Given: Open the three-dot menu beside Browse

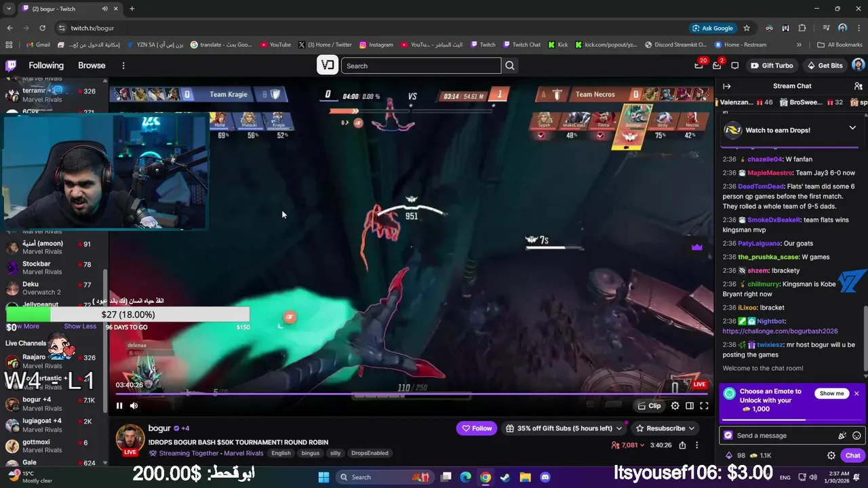Looking at the screenshot, I should coord(123,66).
